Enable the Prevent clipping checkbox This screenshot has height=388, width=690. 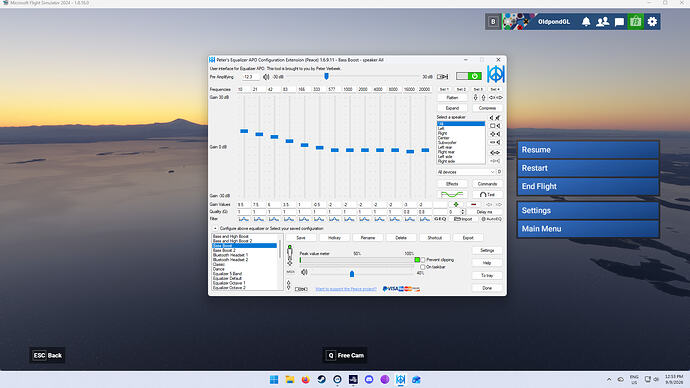423,260
